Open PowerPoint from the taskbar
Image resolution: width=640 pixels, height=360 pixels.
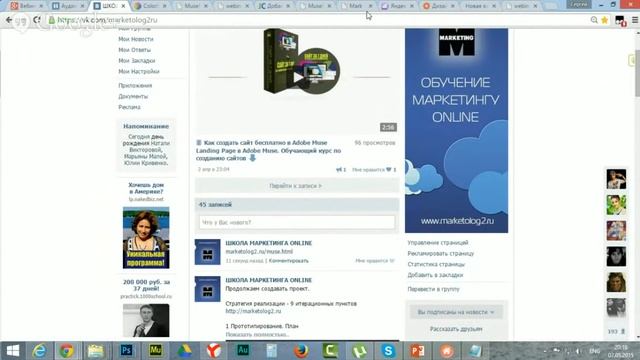[x=417, y=351]
